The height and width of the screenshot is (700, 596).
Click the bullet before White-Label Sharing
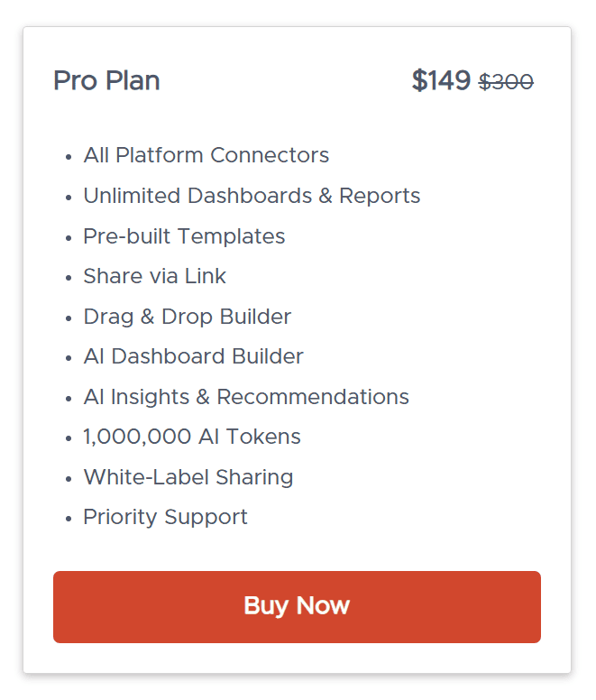pos(69,479)
